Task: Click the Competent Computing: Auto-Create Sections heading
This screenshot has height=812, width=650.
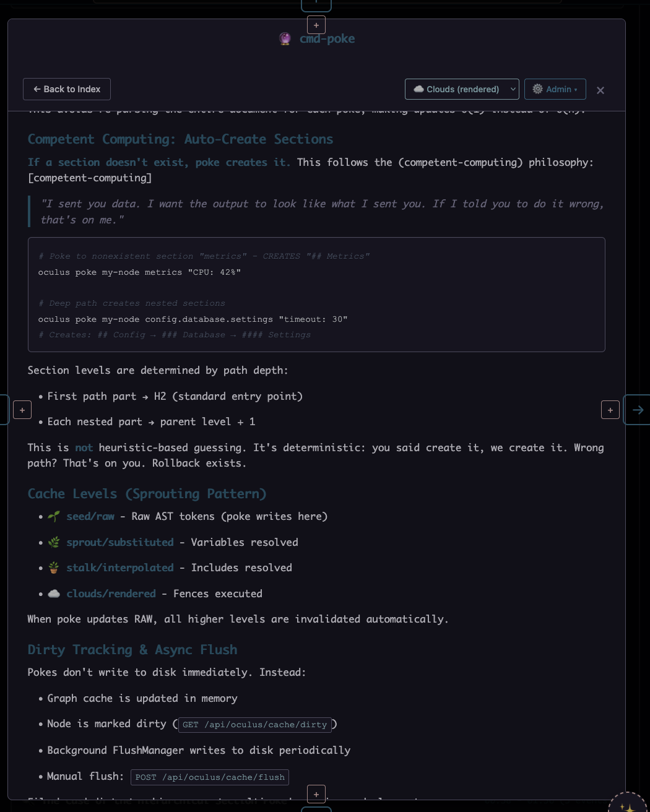Action: [180, 139]
